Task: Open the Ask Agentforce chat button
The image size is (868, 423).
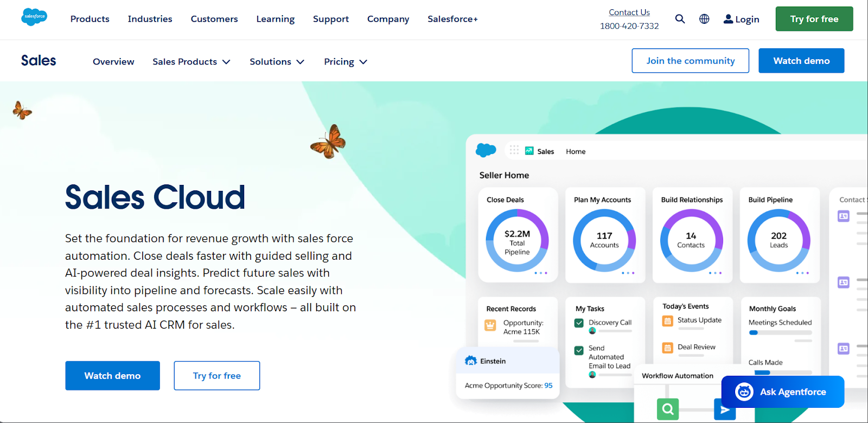Action: (783, 392)
